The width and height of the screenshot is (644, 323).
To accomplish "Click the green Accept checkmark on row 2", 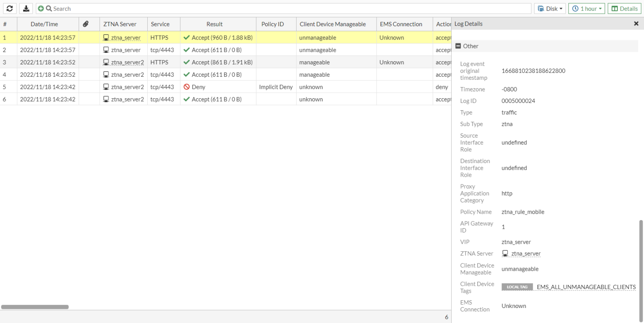I will [187, 49].
